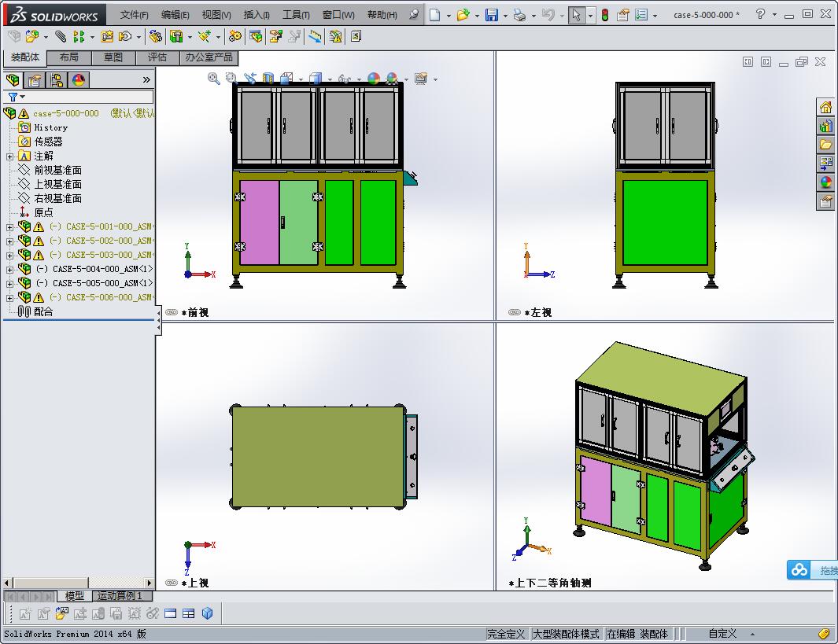Click the Appearances color ball panel tab
The height and width of the screenshot is (644, 838).
pyautogui.click(x=79, y=79)
